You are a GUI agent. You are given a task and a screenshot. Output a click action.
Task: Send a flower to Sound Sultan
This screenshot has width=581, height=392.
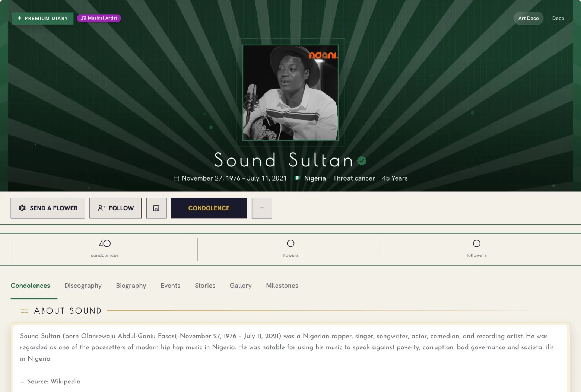coord(48,208)
